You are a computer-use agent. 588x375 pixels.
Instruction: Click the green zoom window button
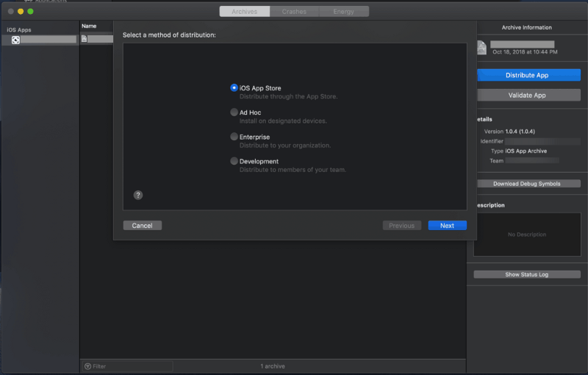(30, 12)
